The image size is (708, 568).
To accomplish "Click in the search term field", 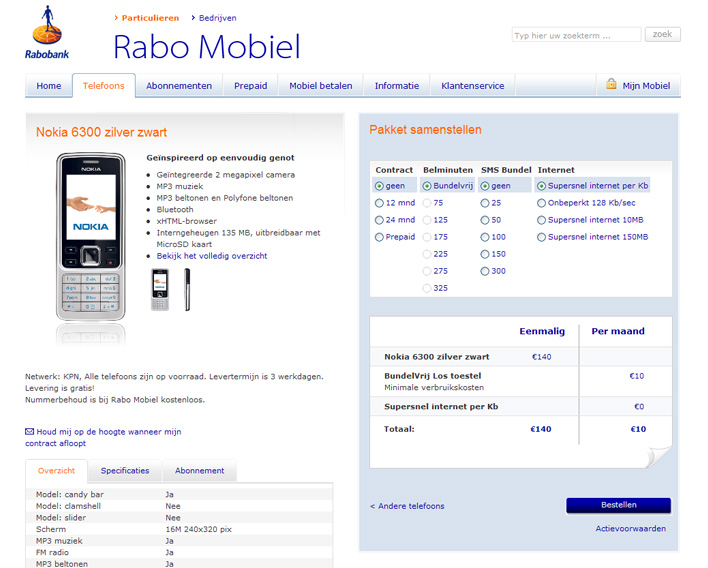I will coord(576,35).
